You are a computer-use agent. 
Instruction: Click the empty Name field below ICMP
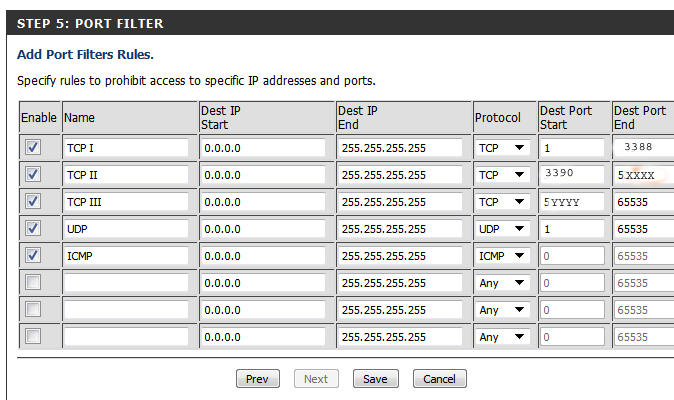[126, 283]
